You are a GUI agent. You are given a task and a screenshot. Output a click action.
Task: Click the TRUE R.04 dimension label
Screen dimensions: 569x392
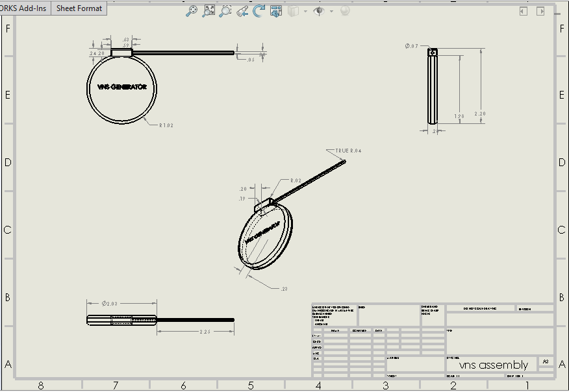click(348, 150)
